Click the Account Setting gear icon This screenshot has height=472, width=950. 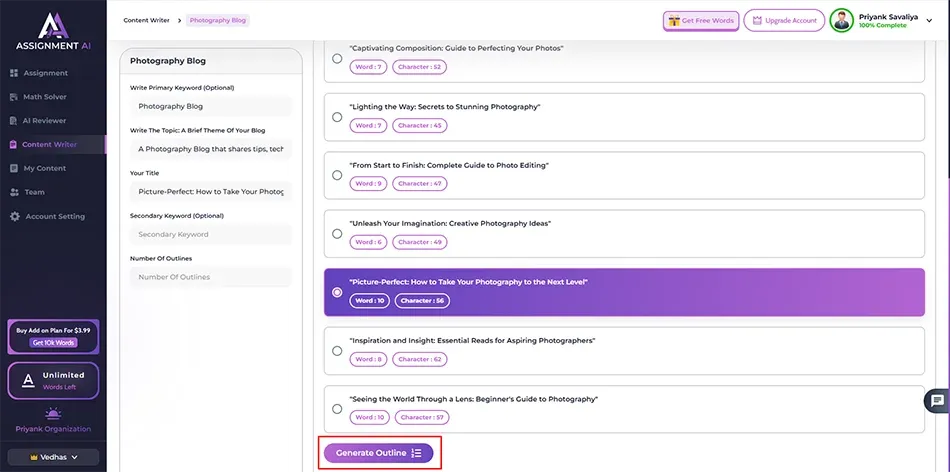tap(14, 216)
